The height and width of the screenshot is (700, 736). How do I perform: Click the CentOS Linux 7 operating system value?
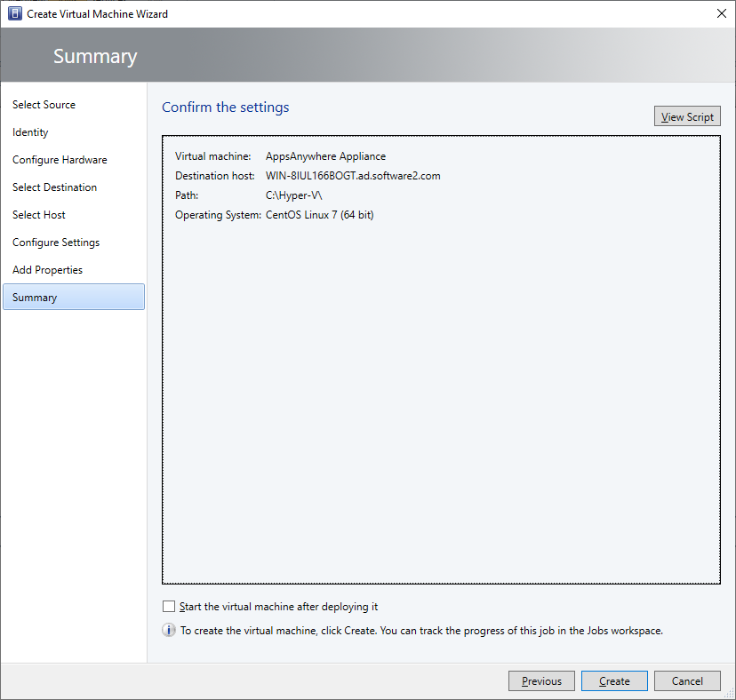click(x=319, y=215)
